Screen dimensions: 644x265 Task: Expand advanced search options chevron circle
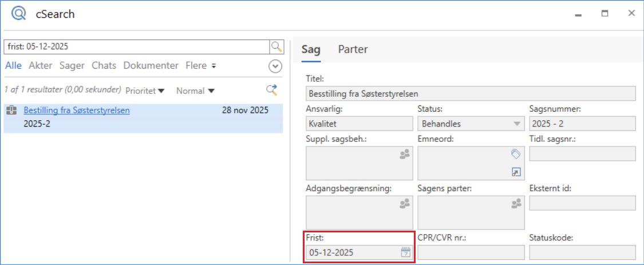pos(275,66)
